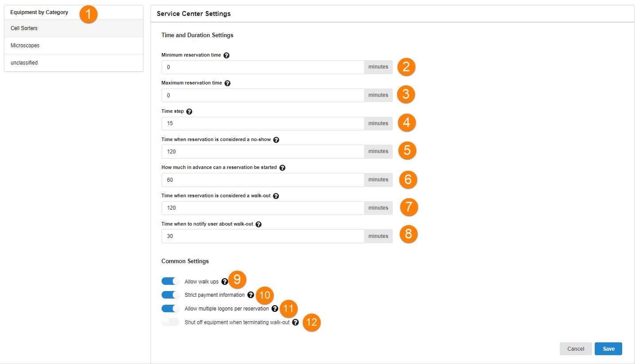The image size is (635, 364).
Task: Click the Time step help icon
Action: [x=190, y=111]
